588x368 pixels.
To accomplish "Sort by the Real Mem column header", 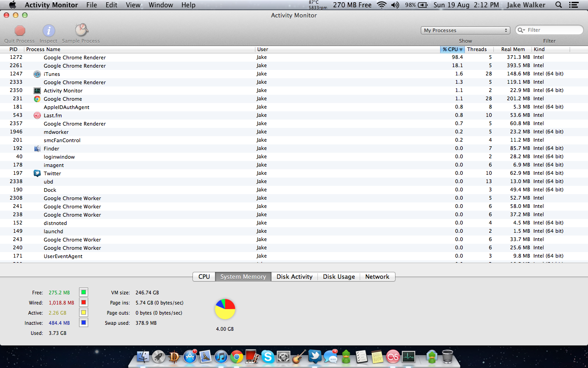I will [513, 49].
